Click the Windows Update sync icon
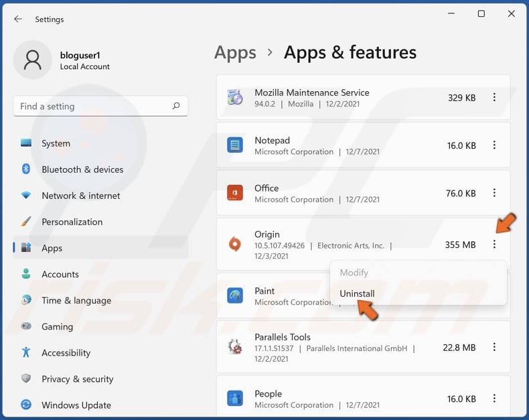Image resolution: width=529 pixels, height=420 pixels. [x=26, y=405]
